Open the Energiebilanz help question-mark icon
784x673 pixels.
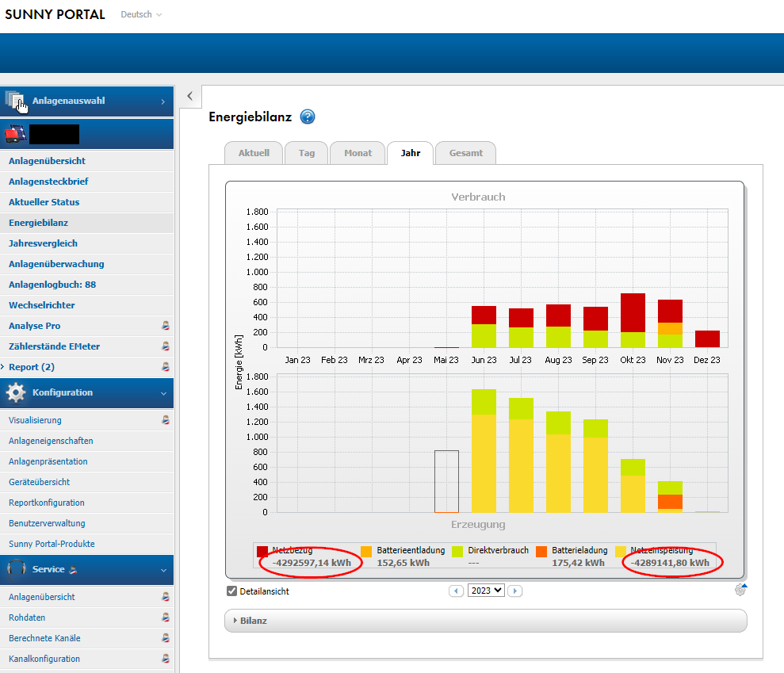click(x=308, y=117)
